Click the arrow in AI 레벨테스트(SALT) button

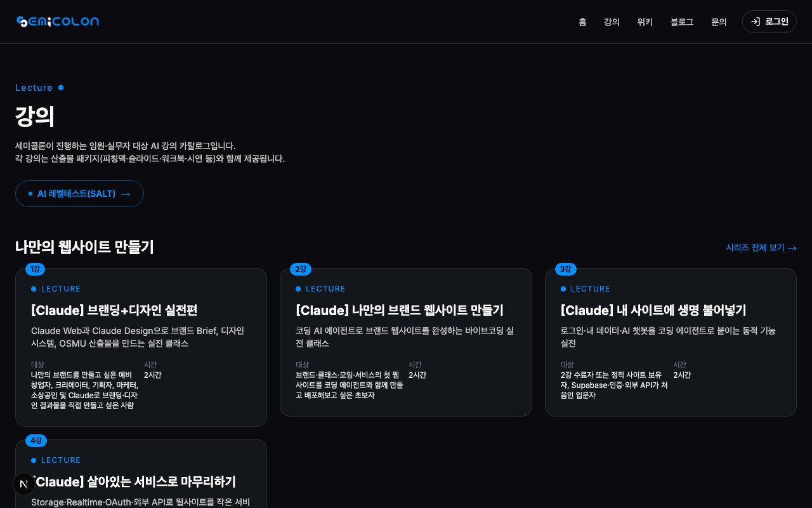(126, 194)
